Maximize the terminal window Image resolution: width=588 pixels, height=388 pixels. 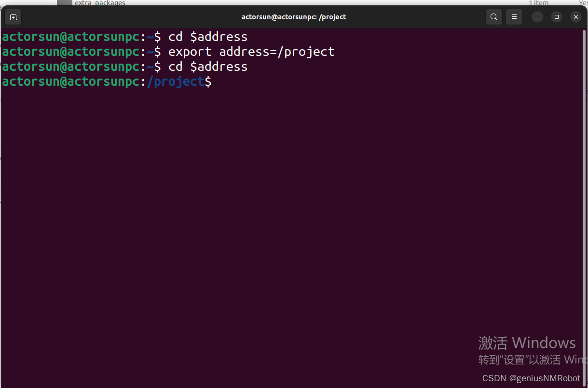click(557, 17)
